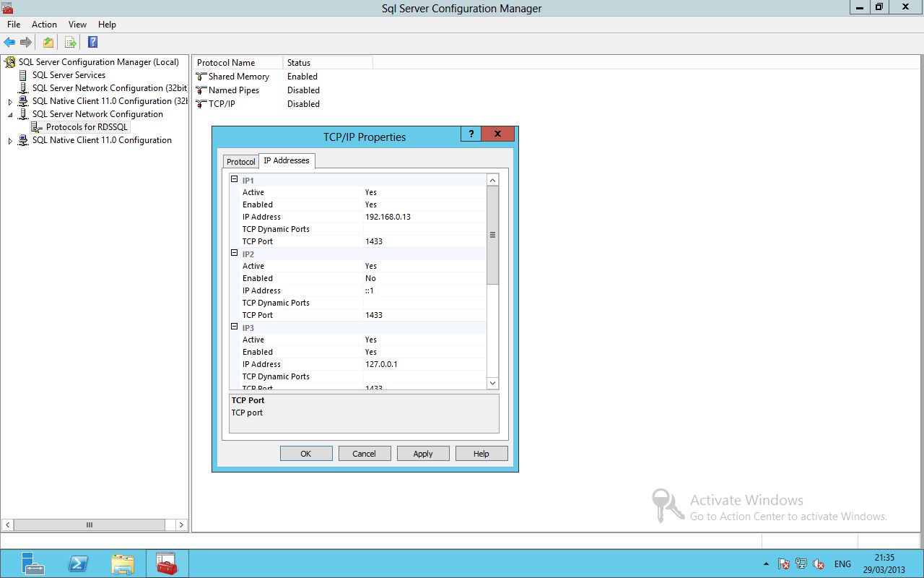Image resolution: width=924 pixels, height=578 pixels.
Task: Click the tree pane horizontal scrollbar thumb
Action: tap(90, 525)
